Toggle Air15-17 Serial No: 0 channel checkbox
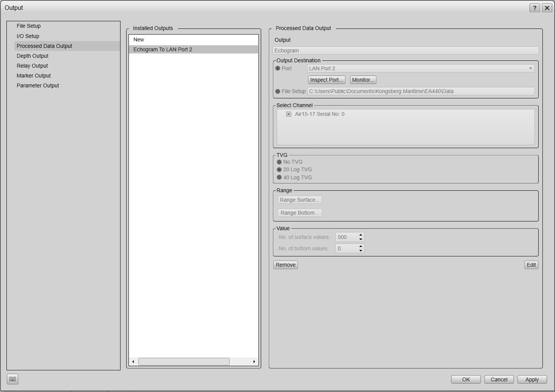Screen dimensions: 555x392 [x=289, y=114]
